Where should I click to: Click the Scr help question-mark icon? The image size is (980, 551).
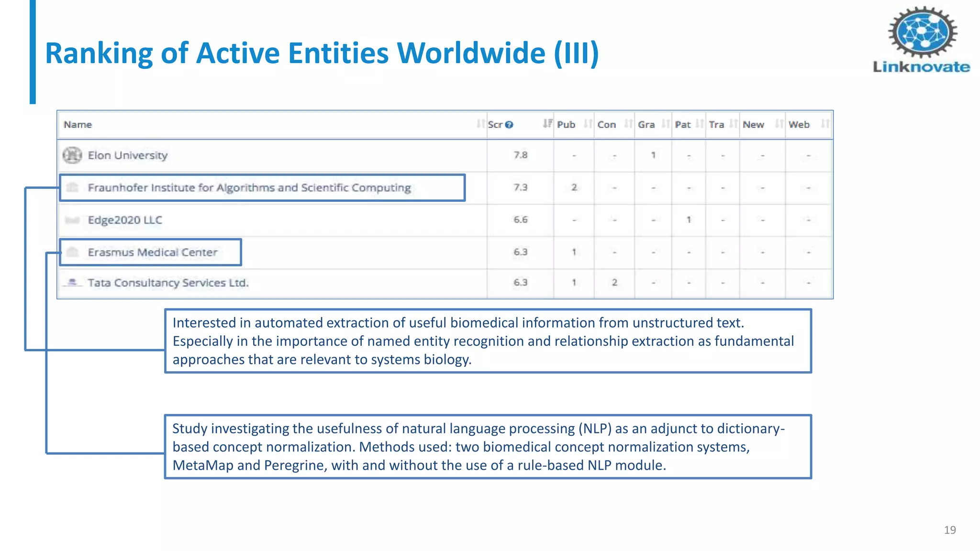coord(509,125)
